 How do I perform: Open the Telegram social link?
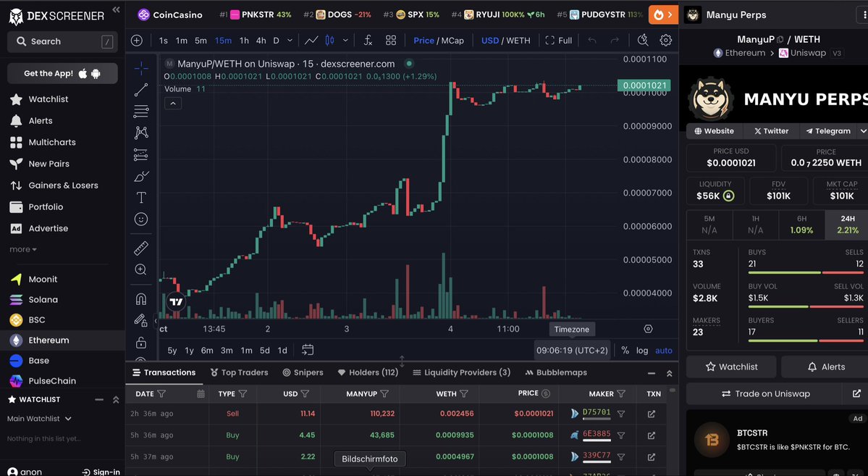[x=828, y=131]
